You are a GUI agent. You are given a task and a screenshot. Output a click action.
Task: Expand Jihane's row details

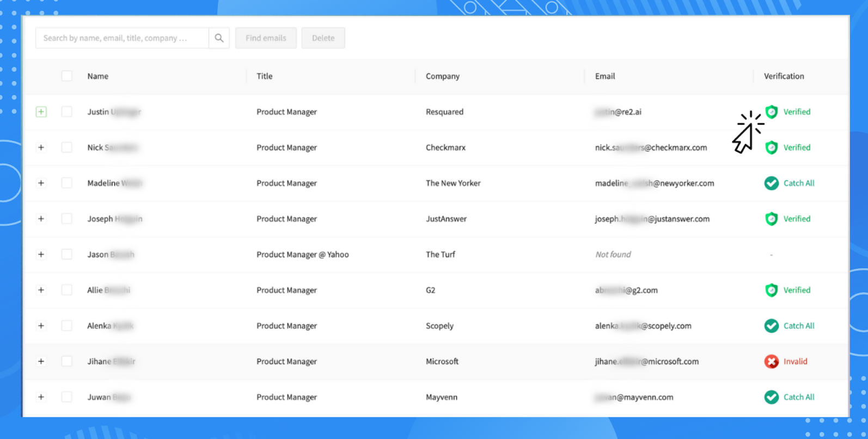click(x=41, y=361)
